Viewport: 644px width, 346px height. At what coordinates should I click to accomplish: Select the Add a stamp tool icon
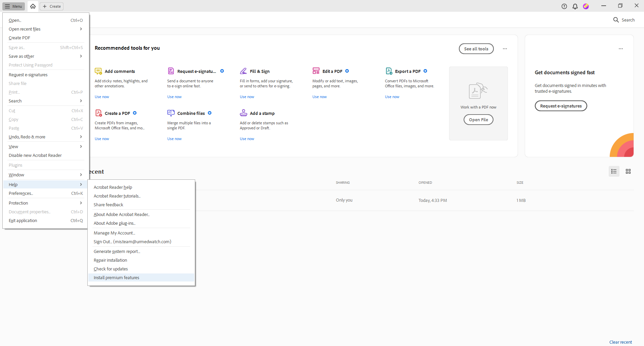(244, 113)
